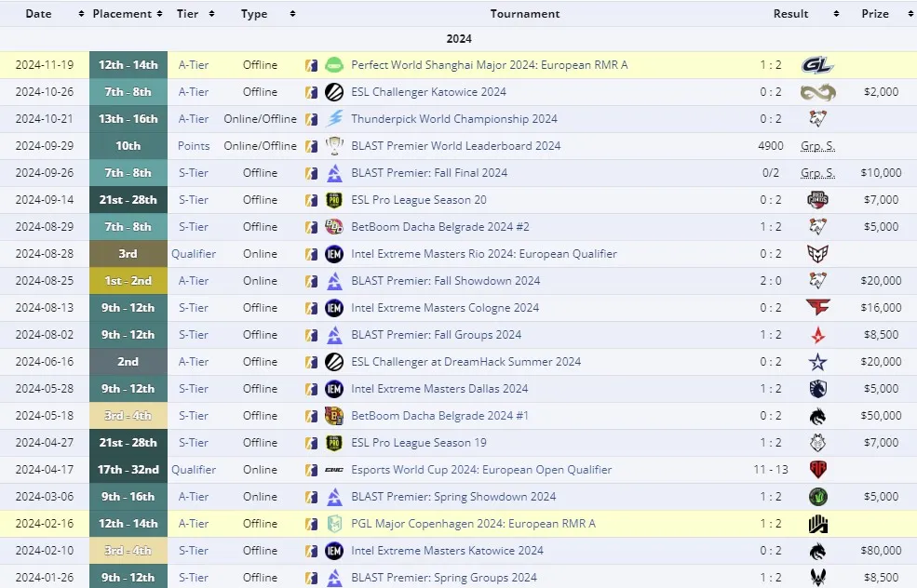Click trophy icon beside BLAST Premier World Leaderboard
This screenshot has width=917, height=588.
334,145
